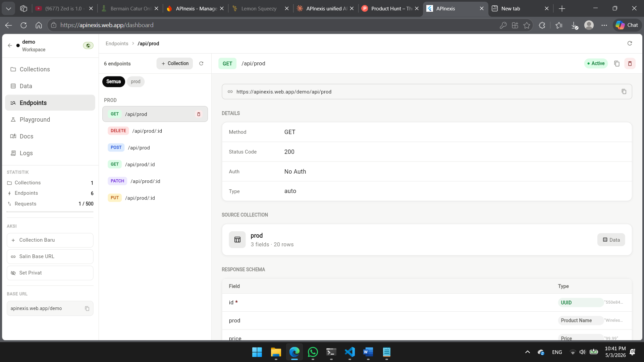Select the POST /api/prod endpoint
Screen dimensions: 644x362
click(155, 147)
